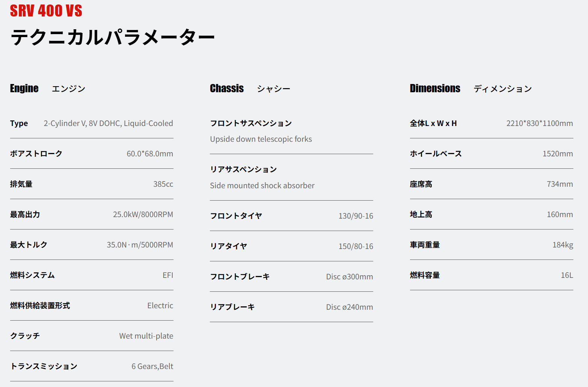
Task: Click Upside down telescopic forks text
Action: click(261, 139)
